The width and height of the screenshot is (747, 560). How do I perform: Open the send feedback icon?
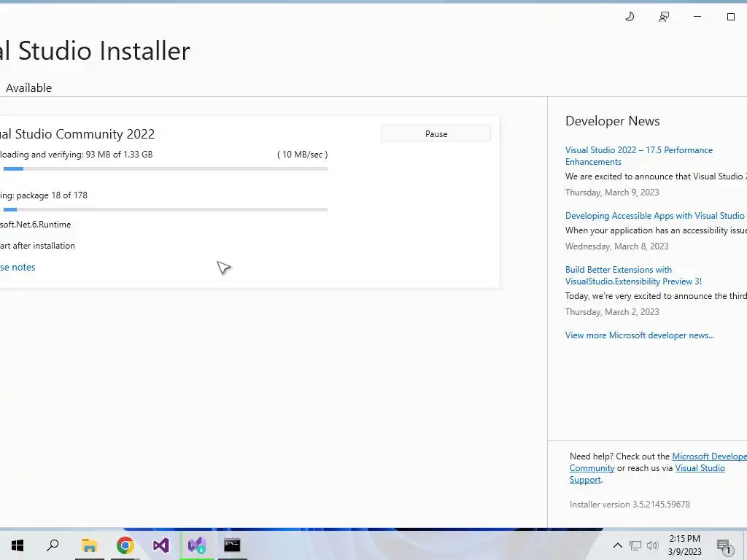coord(664,17)
